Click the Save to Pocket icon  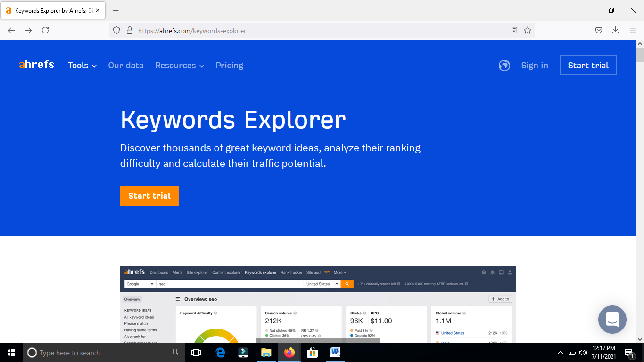pyautogui.click(x=598, y=30)
